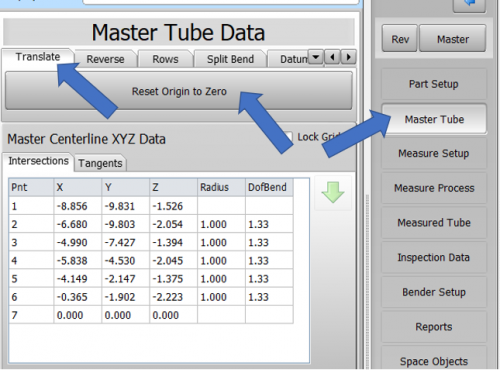Open the tab list dropdown arrow
Viewport: 500px width, 370px height.
pyautogui.click(x=315, y=57)
